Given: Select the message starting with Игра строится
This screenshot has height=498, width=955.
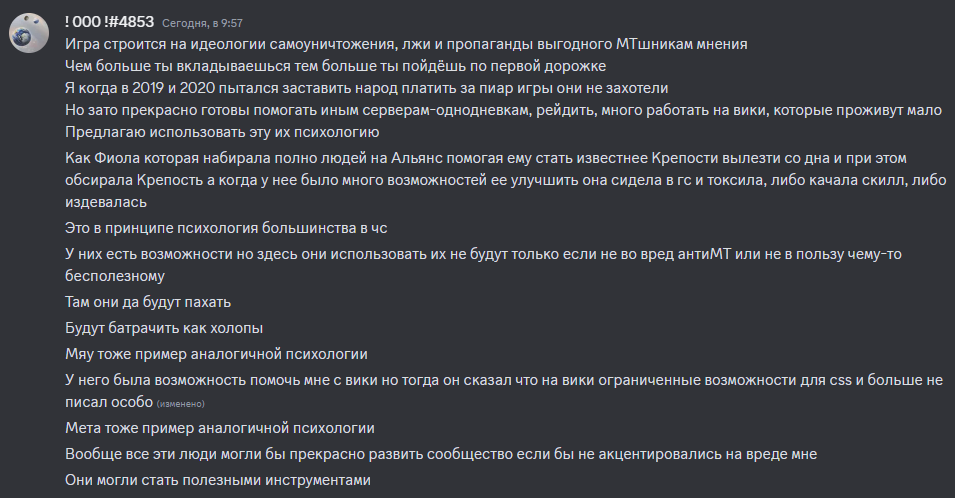Looking at the screenshot, I should tap(405, 45).
